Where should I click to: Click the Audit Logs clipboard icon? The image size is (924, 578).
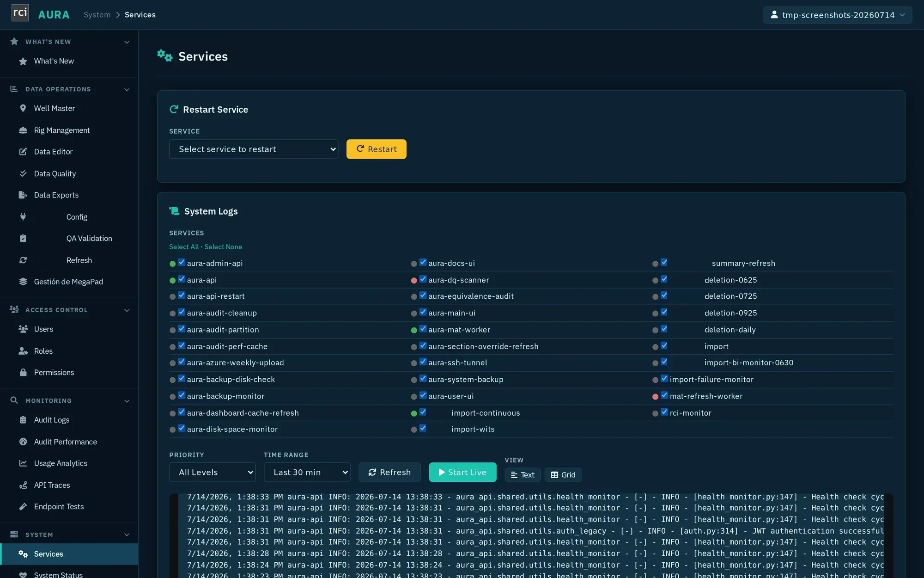23,420
